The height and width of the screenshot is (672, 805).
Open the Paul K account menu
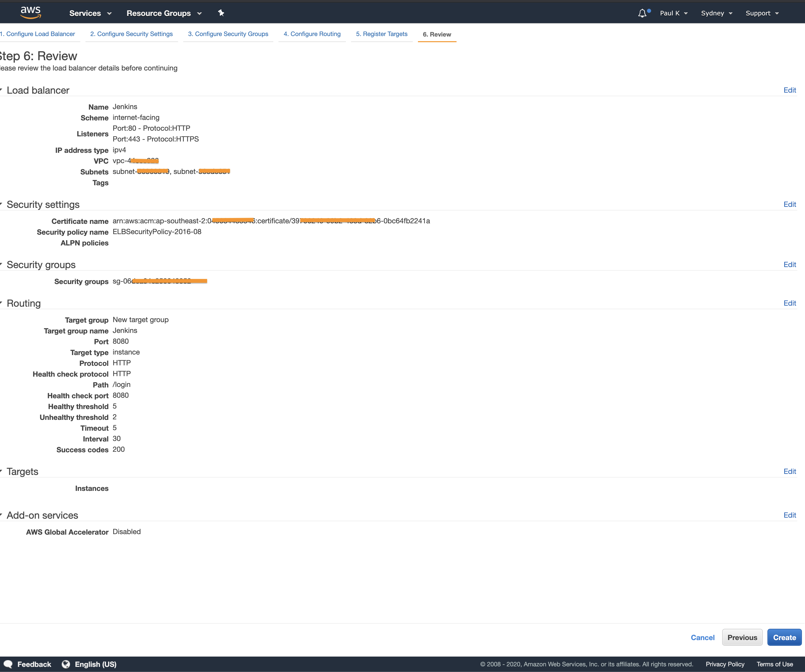click(x=673, y=13)
